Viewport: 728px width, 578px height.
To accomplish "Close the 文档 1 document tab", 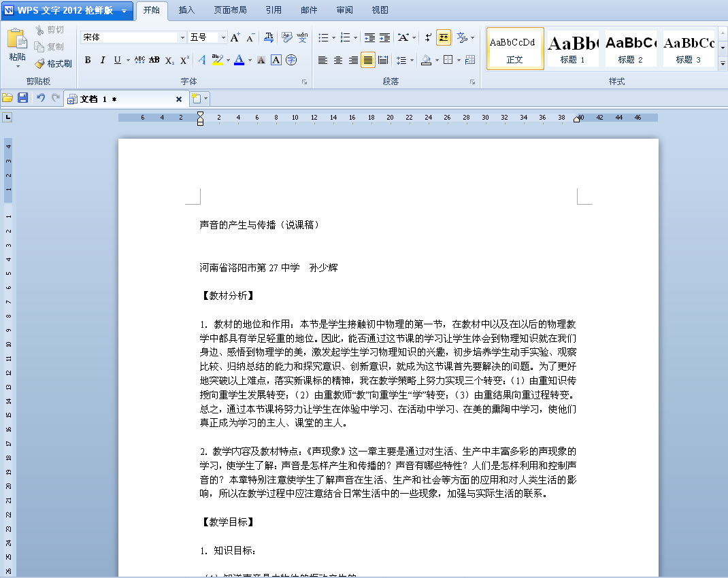I will tap(179, 99).
